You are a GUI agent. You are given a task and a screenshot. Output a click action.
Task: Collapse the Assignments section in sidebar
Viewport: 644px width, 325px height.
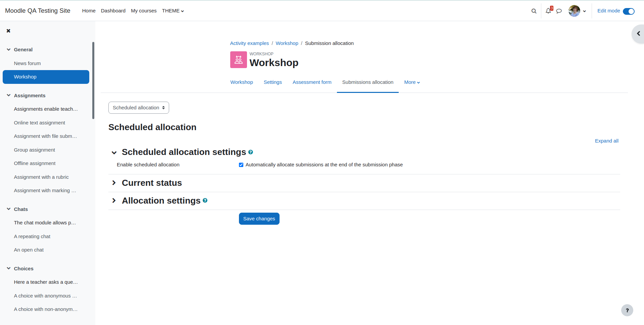pos(8,96)
